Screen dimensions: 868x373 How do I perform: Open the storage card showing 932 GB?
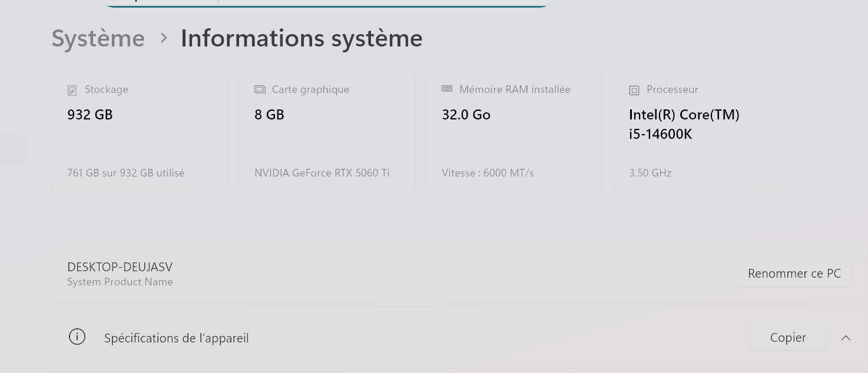click(140, 132)
